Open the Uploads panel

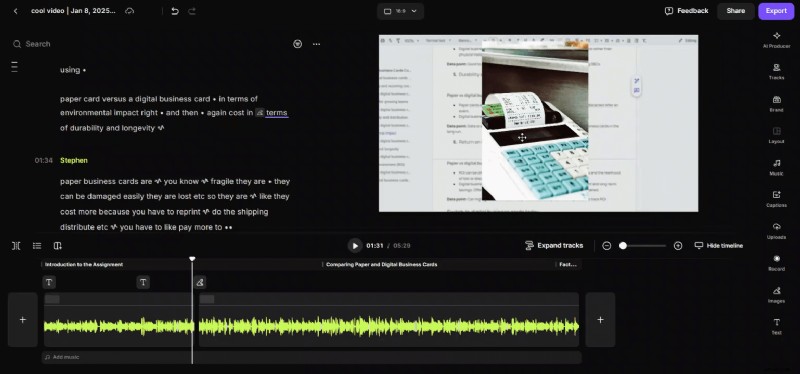pyautogui.click(x=777, y=231)
